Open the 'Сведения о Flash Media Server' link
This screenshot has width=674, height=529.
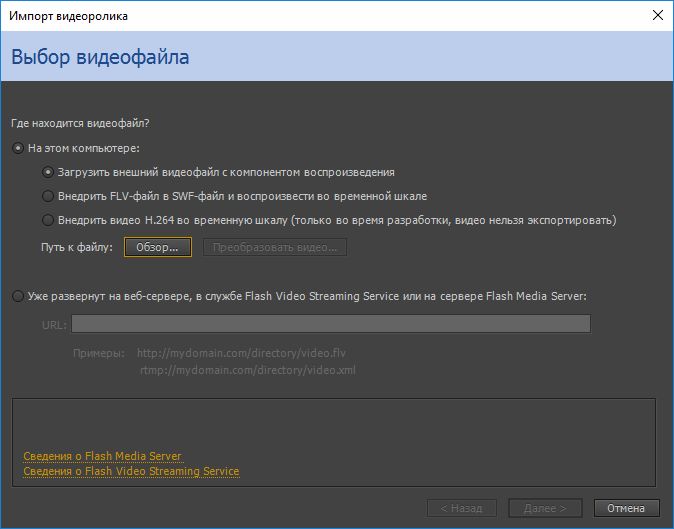point(102,456)
